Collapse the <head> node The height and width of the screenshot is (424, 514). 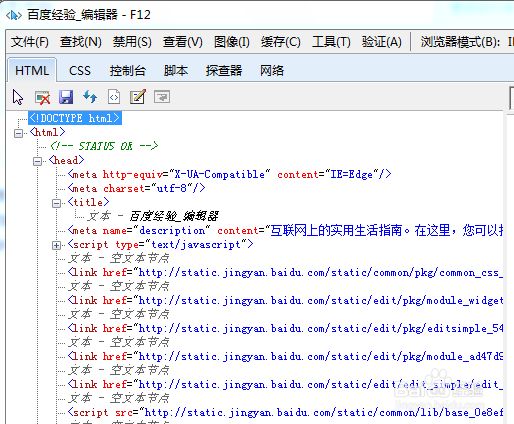tap(38, 161)
